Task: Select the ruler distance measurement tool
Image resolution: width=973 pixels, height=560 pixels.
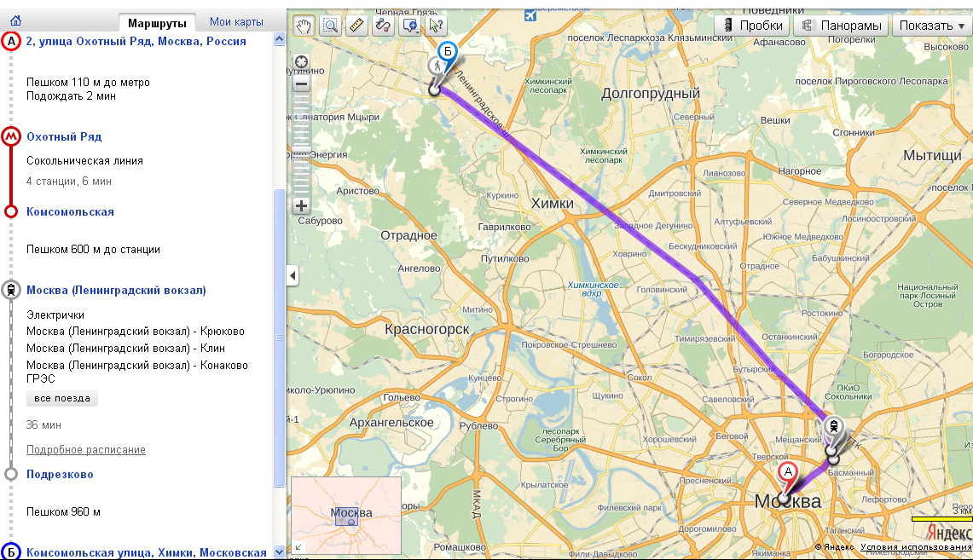Action: pyautogui.click(x=356, y=26)
